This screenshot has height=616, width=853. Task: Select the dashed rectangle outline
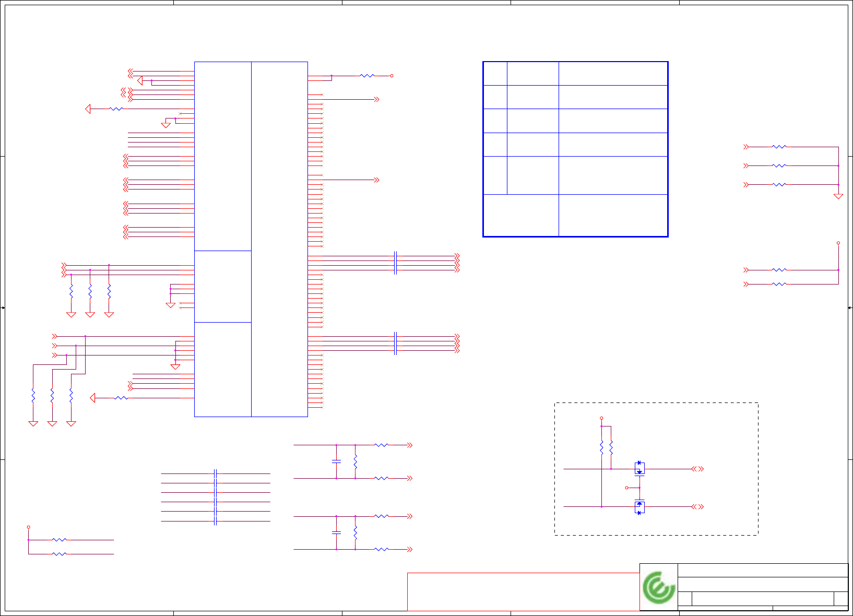(x=656, y=469)
